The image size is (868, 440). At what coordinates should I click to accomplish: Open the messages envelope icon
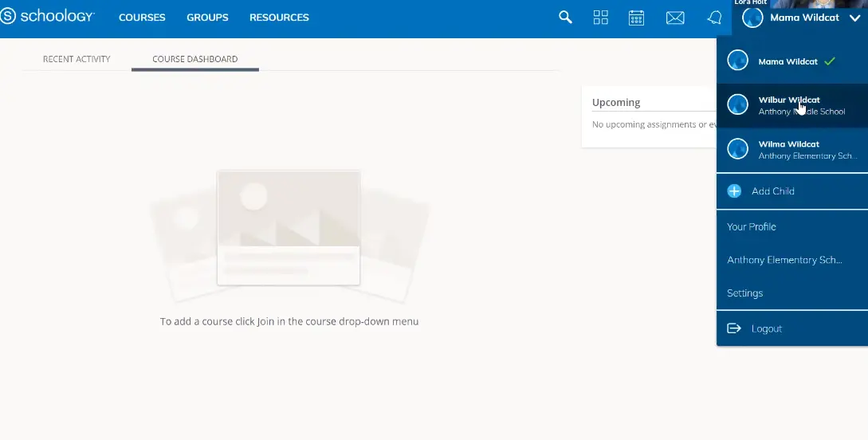675,18
